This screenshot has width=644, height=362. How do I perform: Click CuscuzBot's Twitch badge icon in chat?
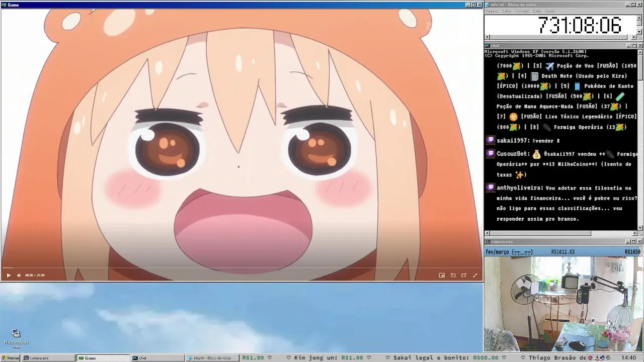click(491, 154)
